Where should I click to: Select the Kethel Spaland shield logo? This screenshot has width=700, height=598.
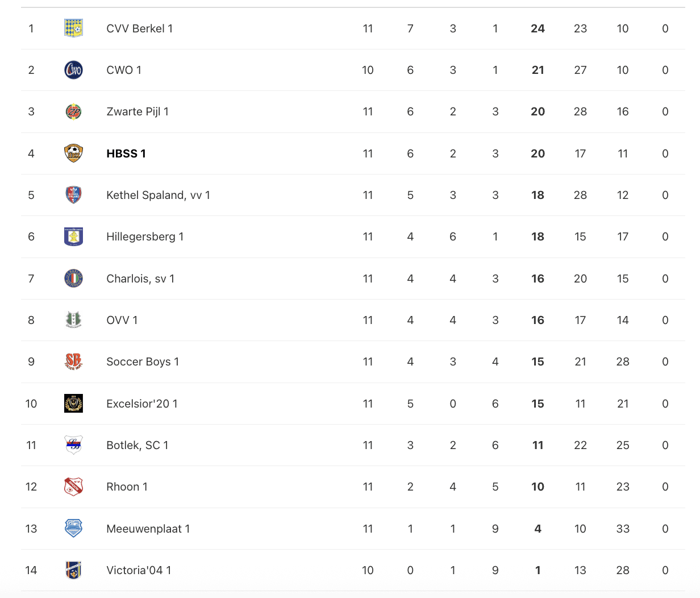pos(73,195)
